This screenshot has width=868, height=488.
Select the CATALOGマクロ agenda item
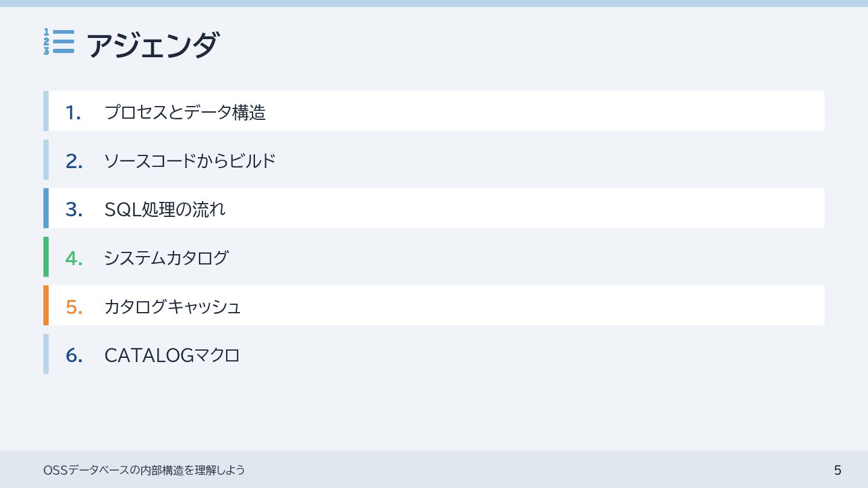pos(172,355)
